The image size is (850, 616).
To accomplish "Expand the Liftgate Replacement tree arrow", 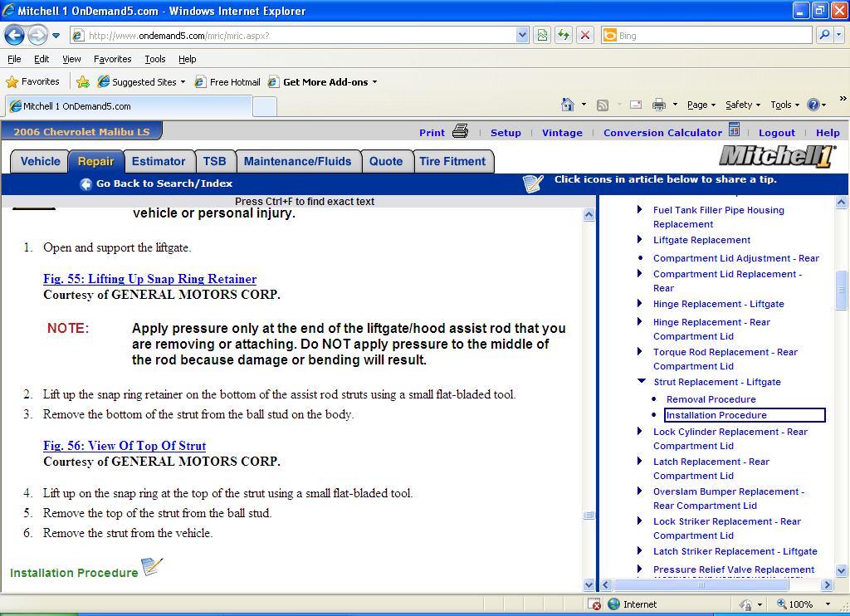I will coord(640,239).
